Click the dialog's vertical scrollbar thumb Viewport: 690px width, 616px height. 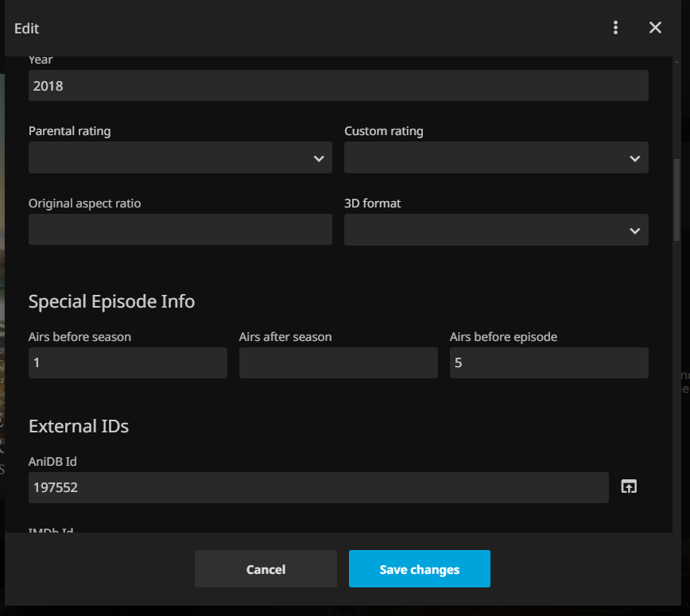[676, 199]
